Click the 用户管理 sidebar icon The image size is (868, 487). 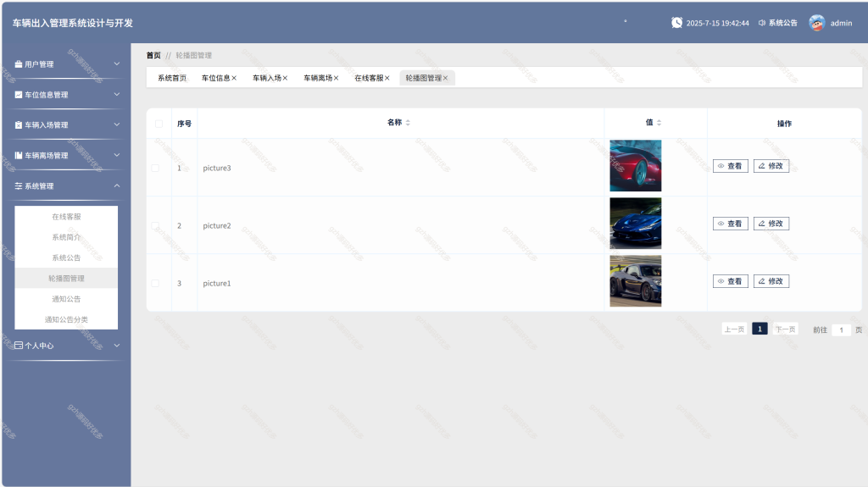pos(19,64)
